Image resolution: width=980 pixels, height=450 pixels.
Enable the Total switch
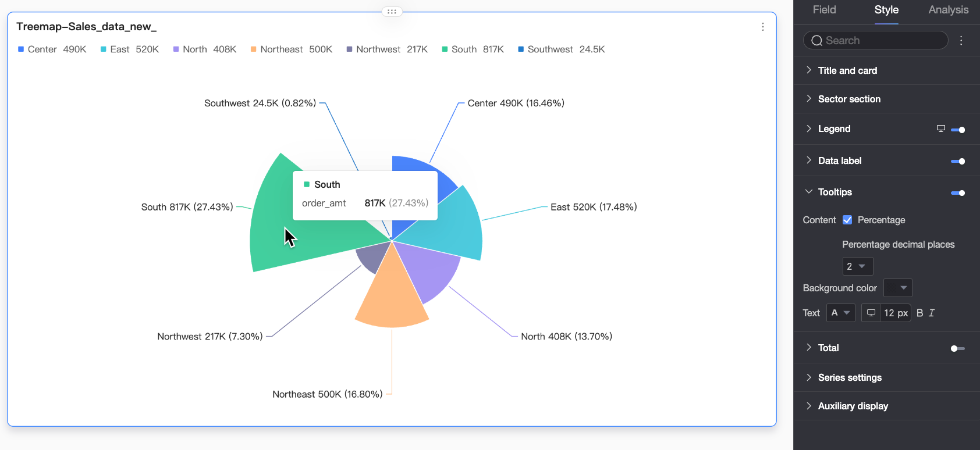(957, 348)
